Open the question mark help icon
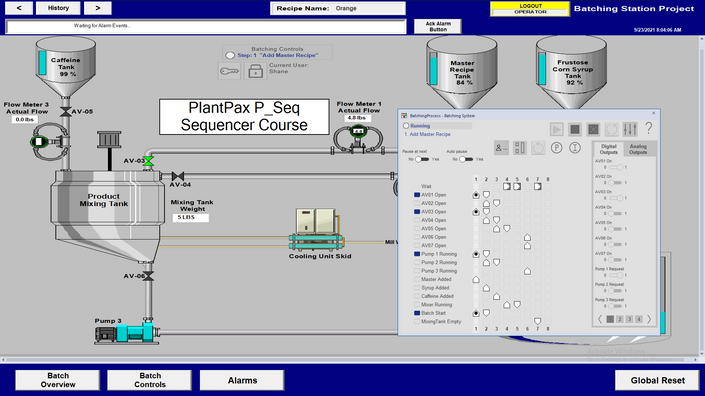The height and width of the screenshot is (396, 705). click(x=648, y=129)
